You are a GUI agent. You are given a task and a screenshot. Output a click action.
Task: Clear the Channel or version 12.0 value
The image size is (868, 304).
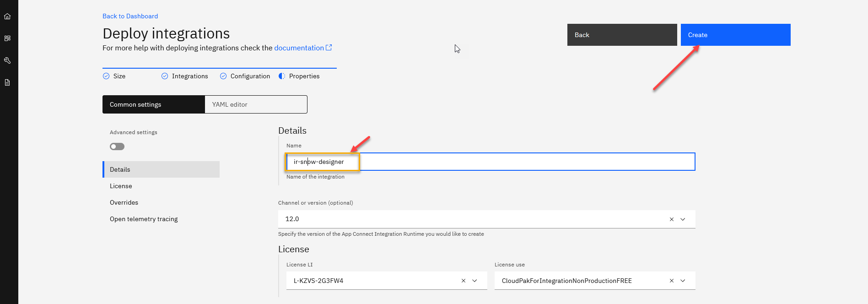point(671,219)
